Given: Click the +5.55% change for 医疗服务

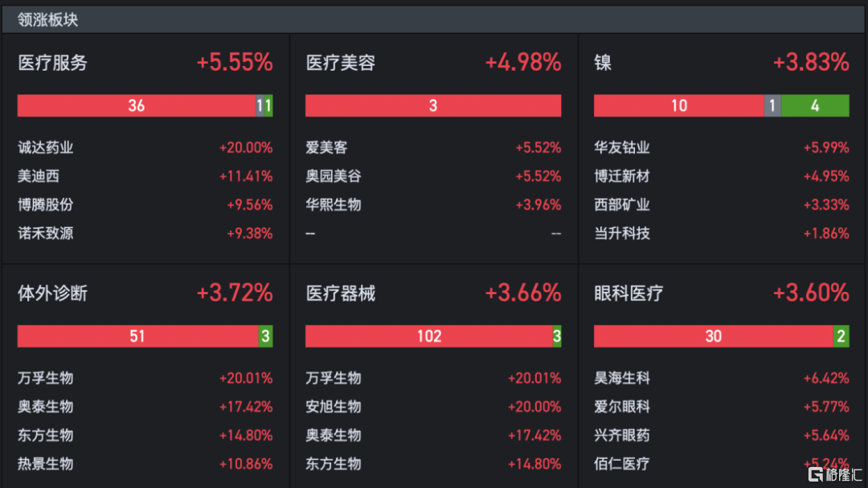Looking at the screenshot, I should coord(235,63).
